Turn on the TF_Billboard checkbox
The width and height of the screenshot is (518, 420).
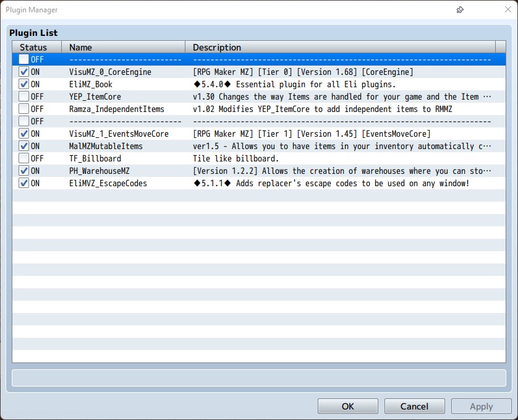[x=23, y=158]
